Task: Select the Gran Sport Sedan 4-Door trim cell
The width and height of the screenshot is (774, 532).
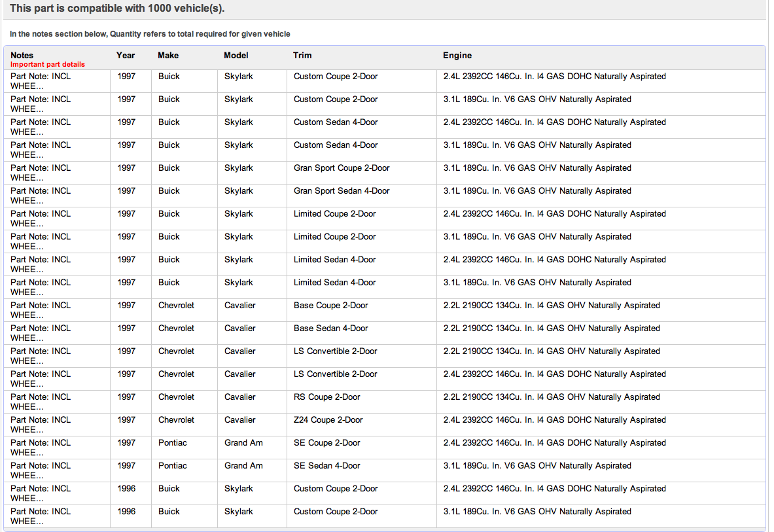Action: 342,191
